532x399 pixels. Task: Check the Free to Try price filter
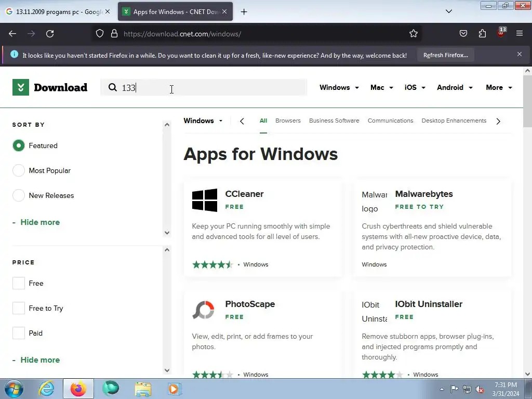(19, 308)
